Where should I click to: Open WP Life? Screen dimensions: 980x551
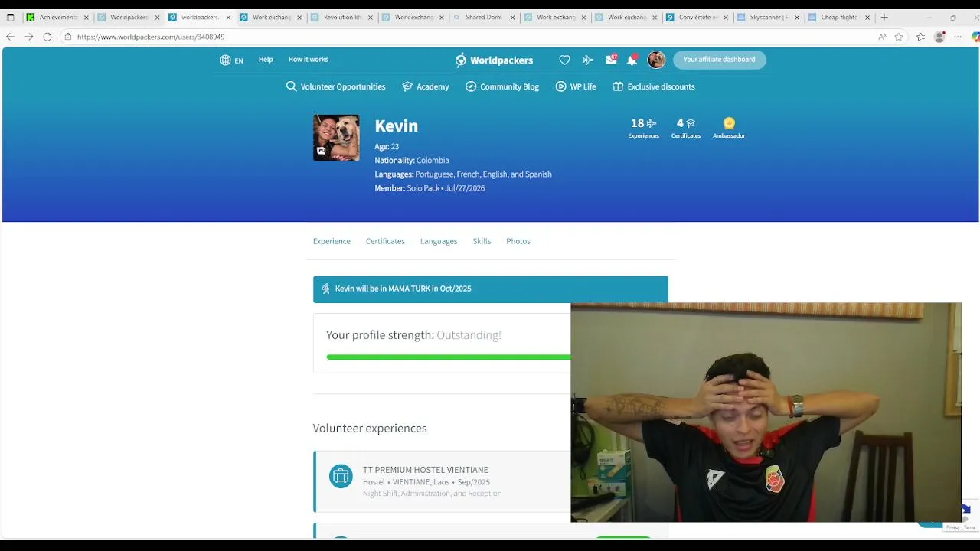pos(576,86)
